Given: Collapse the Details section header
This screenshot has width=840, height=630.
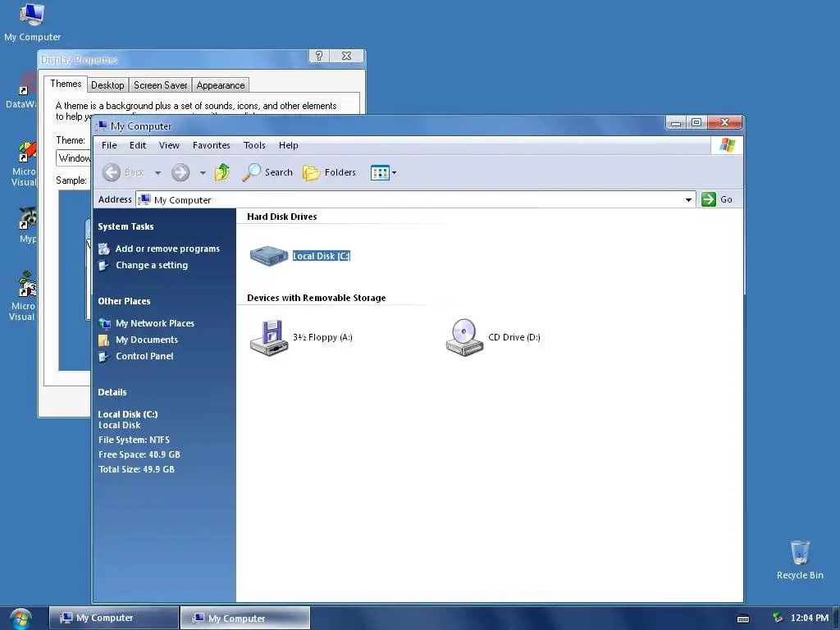Looking at the screenshot, I should pos(112,392).
